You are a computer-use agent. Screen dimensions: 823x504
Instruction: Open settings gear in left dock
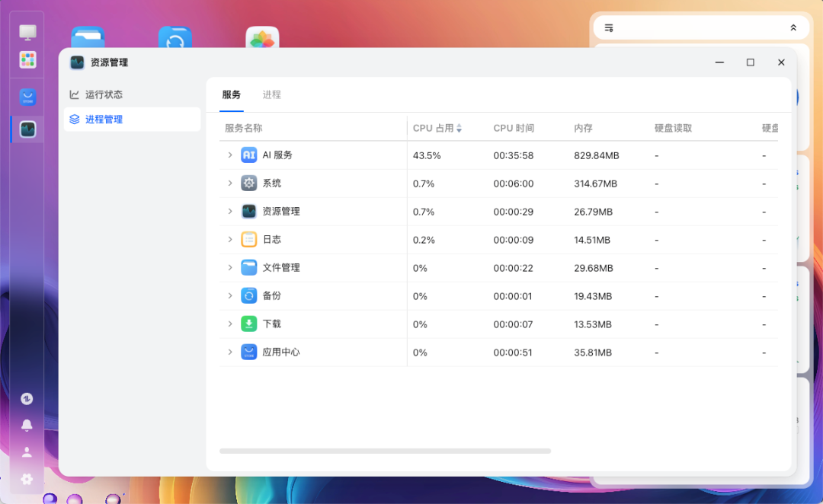click(27, 479)
